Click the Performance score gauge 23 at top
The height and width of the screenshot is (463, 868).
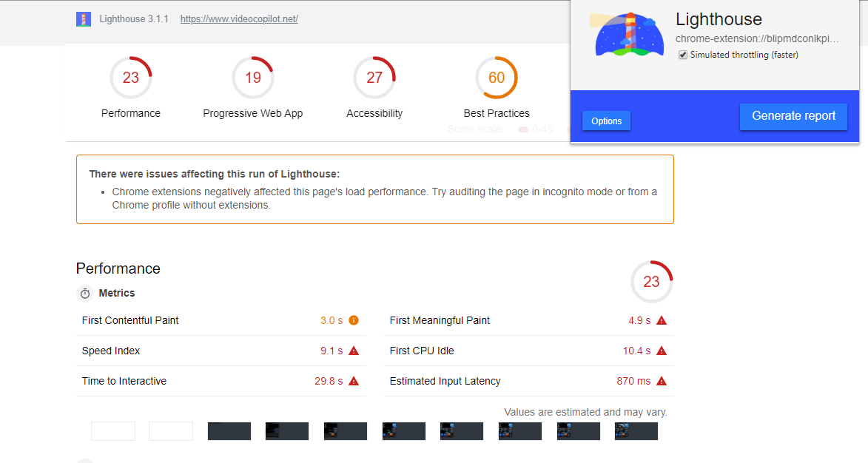click(x=131, y=78)
